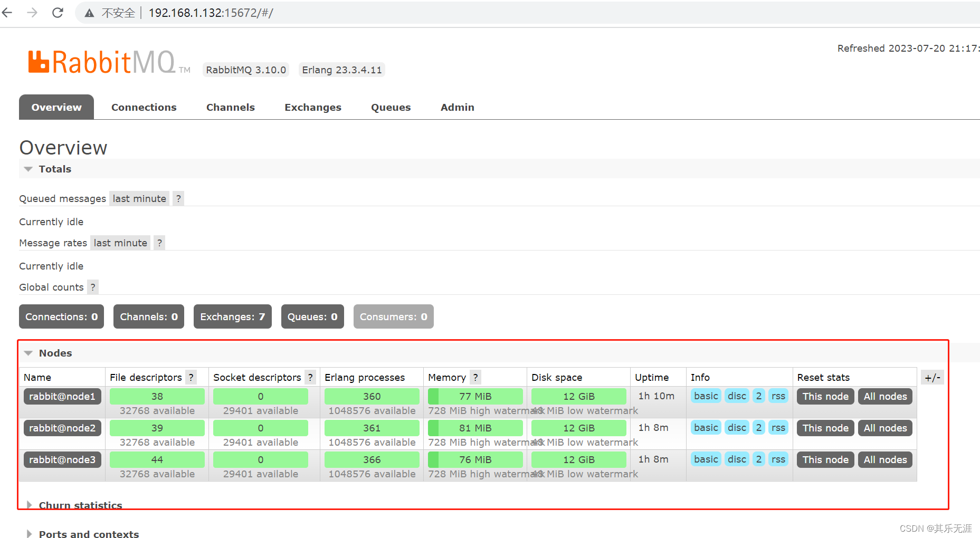This screenshot has height=538, width=980.
Task: Click node1 uptime 1h 10m
Action: coord(656,396)
